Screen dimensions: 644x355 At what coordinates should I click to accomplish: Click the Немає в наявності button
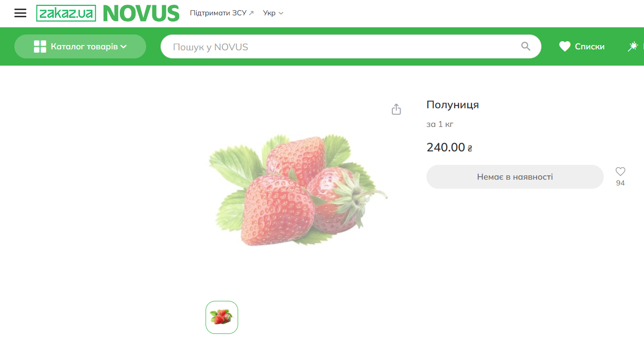(515, 177)
